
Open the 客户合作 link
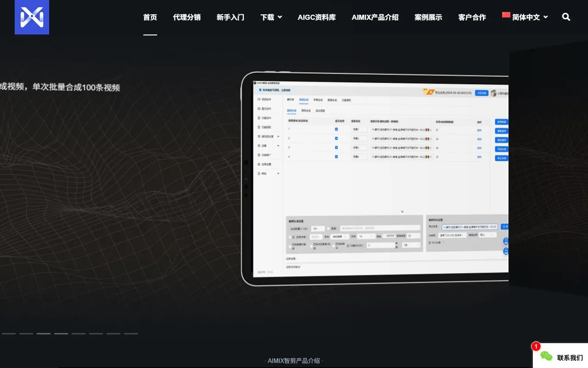pos(472,17)
